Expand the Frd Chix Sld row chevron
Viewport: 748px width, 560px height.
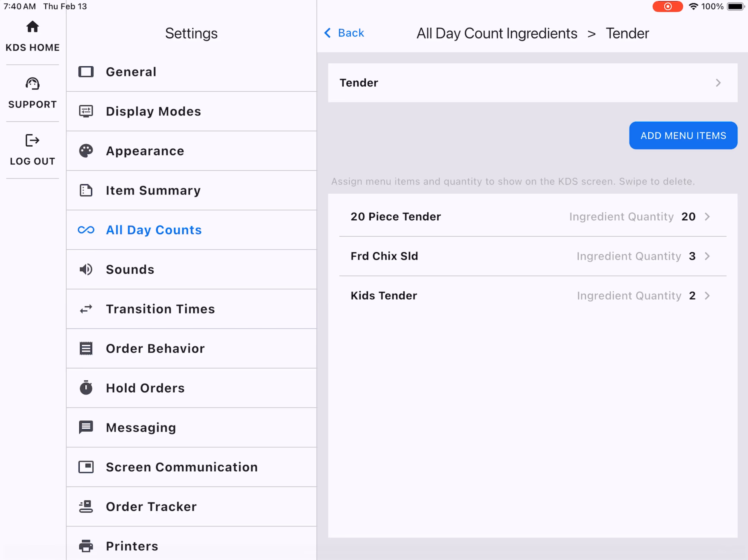[707, 256]
